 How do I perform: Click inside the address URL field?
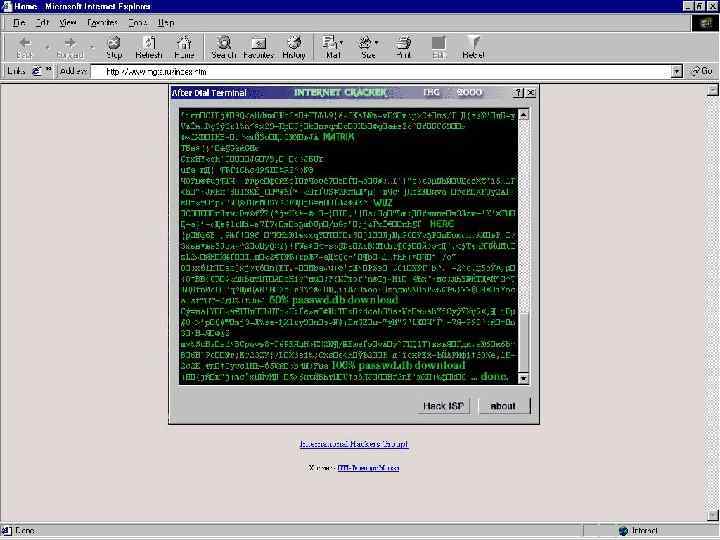click(381, 72)
